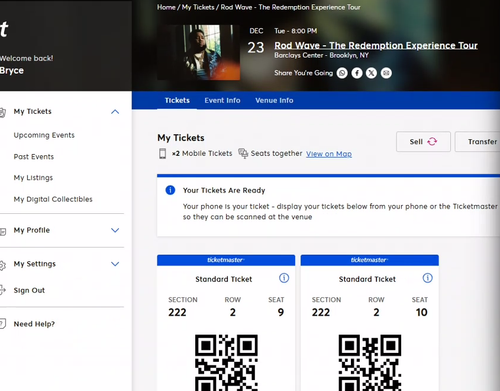Screen dimensions: 500x391
Task: Share event via WhatsApp icon
Action: (x=342, y=73)
